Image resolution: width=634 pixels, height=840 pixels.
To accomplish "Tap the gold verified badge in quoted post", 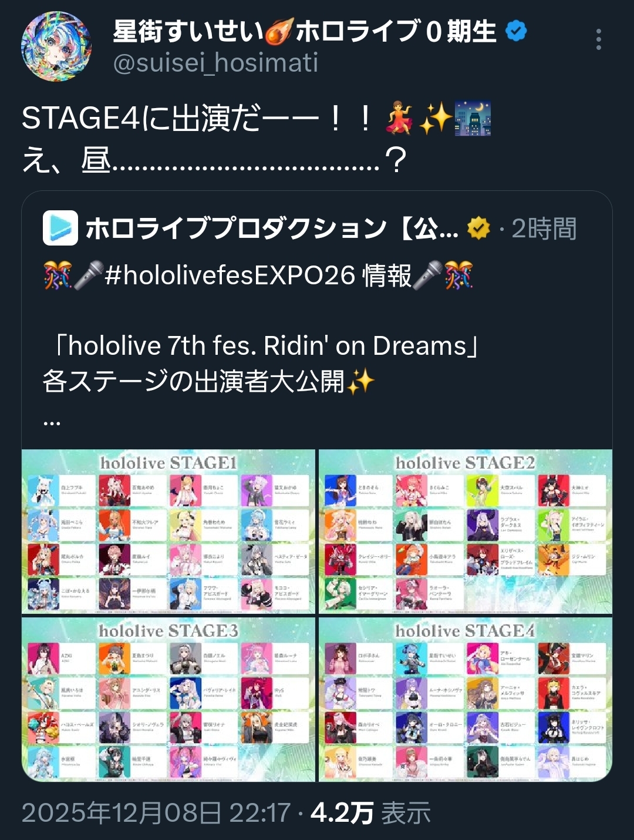I will pos(478,229).
